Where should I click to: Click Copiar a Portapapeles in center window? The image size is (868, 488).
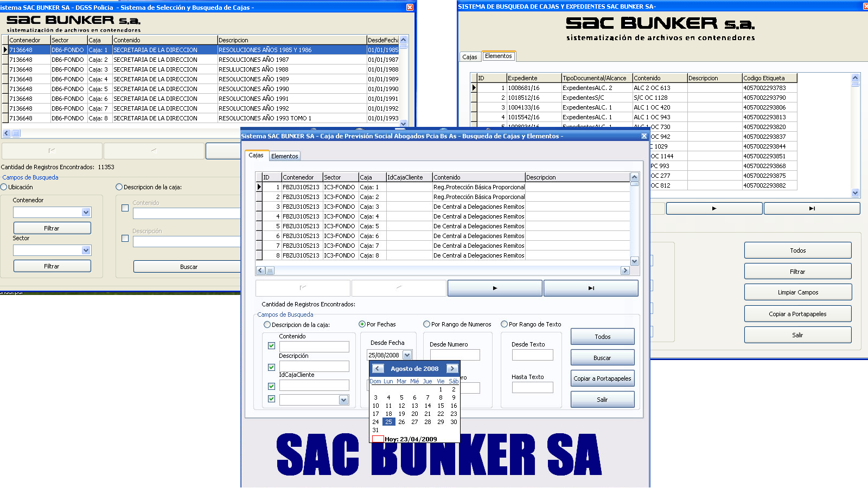pyautogui.click(x=602, y=378)
